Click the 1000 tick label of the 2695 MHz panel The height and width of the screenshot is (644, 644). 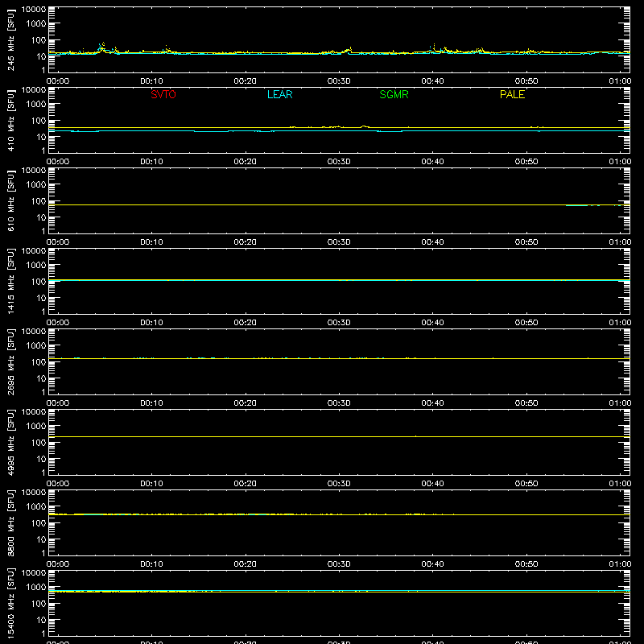36,346
